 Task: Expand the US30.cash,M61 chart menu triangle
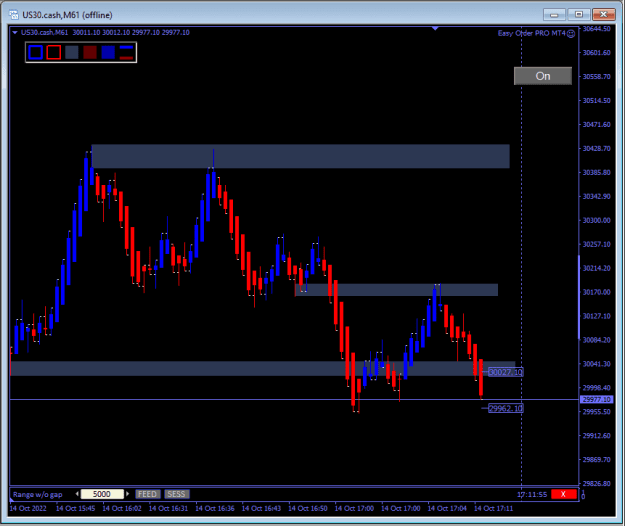pos(15,33)
